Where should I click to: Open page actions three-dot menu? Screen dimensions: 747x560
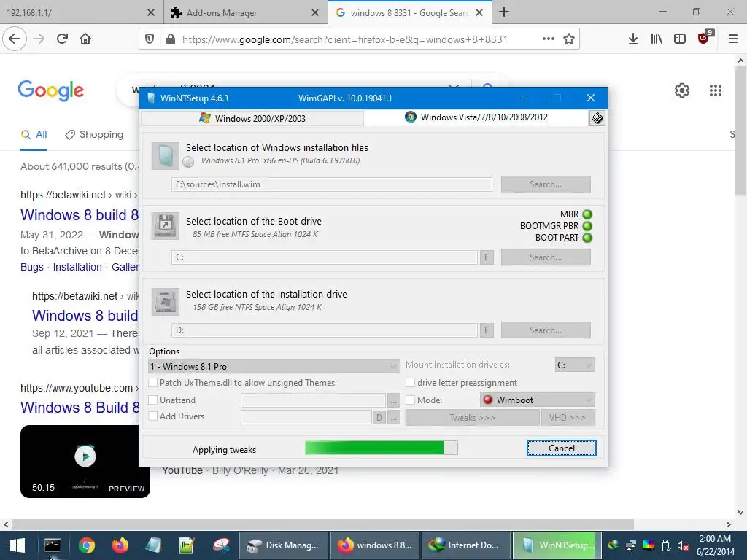point(549,39)
